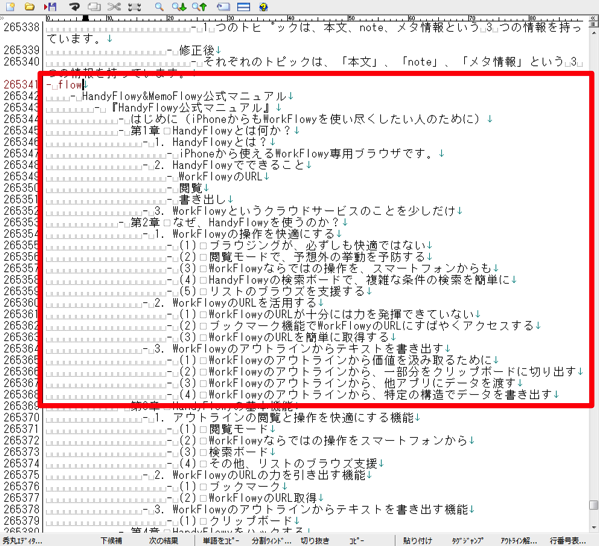599x546 pixels.
Task: Click the '1. アウトラインの閲覧と操作を快適にする機能' line
Action: click(x=284, y=418)
